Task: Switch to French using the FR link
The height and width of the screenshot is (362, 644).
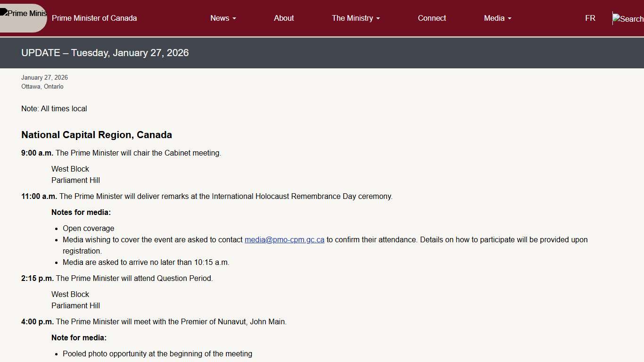Action: (x=590, y=18)
